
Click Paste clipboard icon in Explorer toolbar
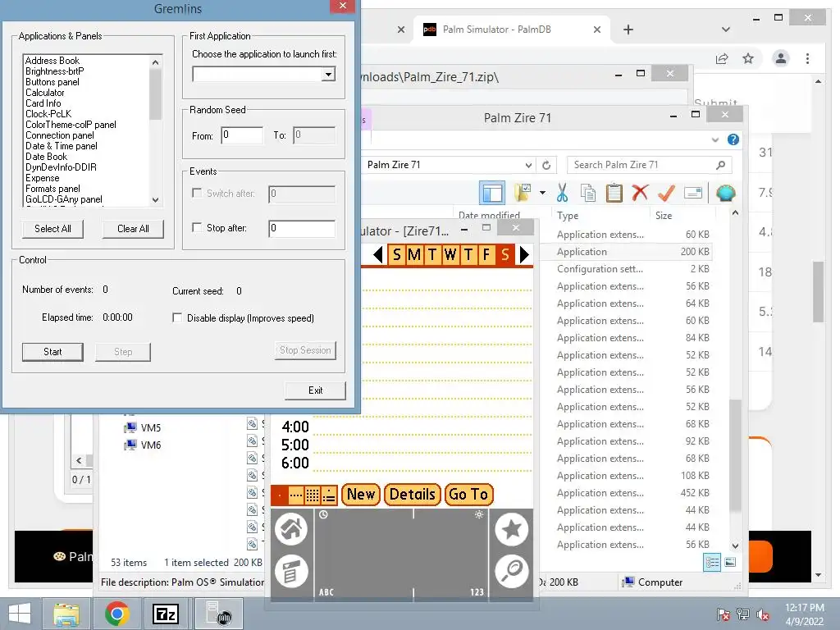click(614, 193)
